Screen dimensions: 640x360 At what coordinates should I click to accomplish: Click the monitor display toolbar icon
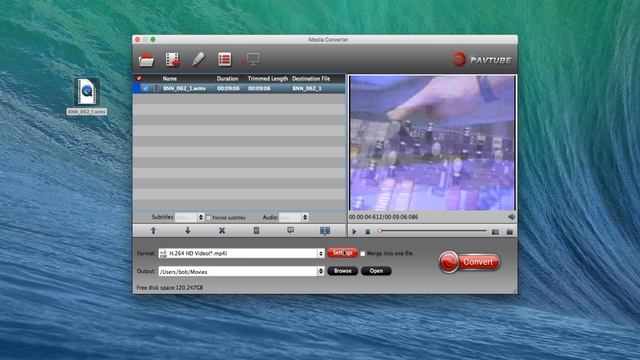pos(253,60)
